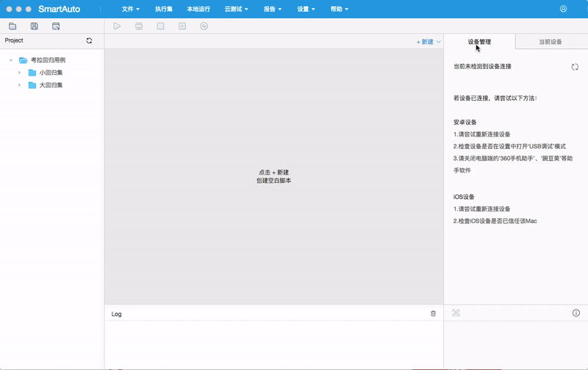The image size is (588, 370).
Task: Click the script note icon in toolbar
Action: [x=182, y=26]
